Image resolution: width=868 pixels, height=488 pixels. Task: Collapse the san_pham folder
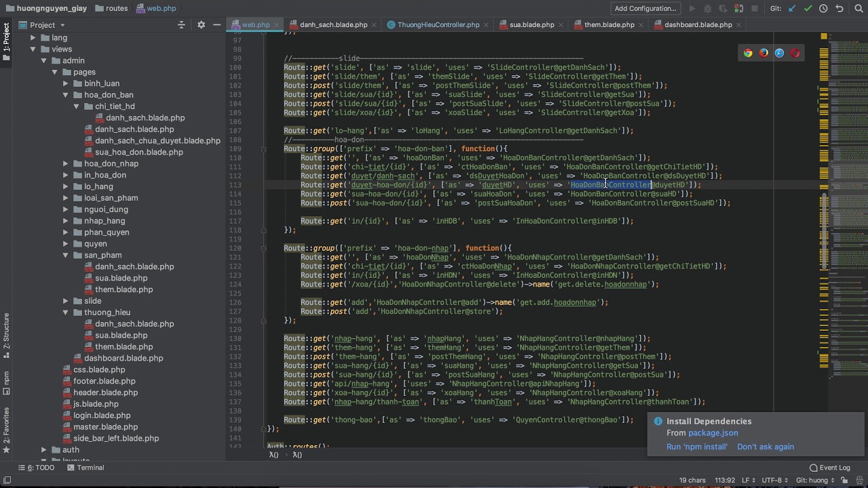[66, 256]
